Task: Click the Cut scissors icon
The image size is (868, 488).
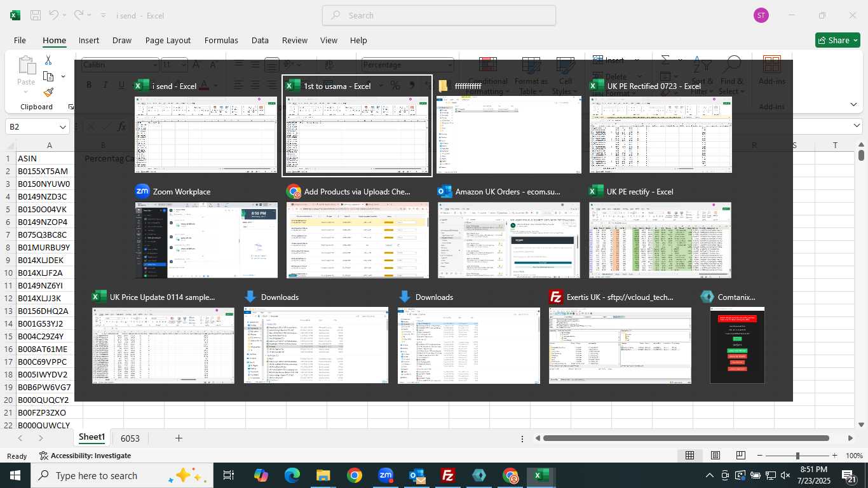Action: (48, 60)
